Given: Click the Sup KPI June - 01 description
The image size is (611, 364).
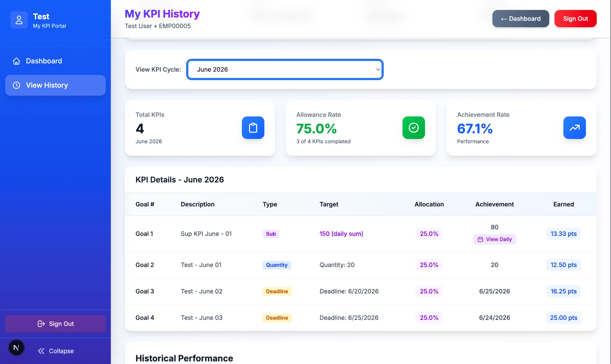Looking at the screenshot, I should (206, 234).
